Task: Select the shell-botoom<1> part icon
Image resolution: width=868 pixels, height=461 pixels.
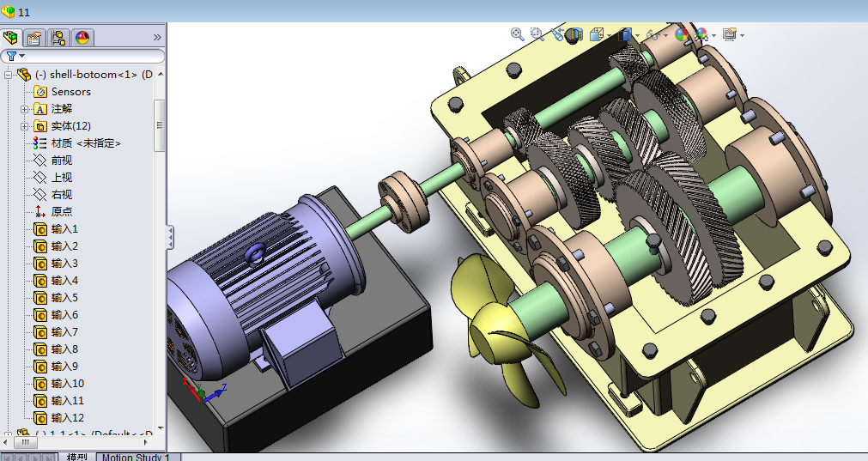Action: pyautogui.click(x=24, y=74)
